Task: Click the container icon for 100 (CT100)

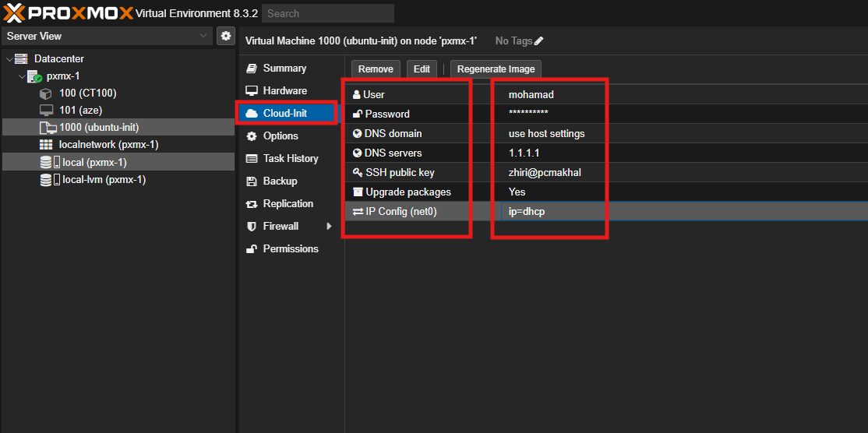Action: pos(46,93)
